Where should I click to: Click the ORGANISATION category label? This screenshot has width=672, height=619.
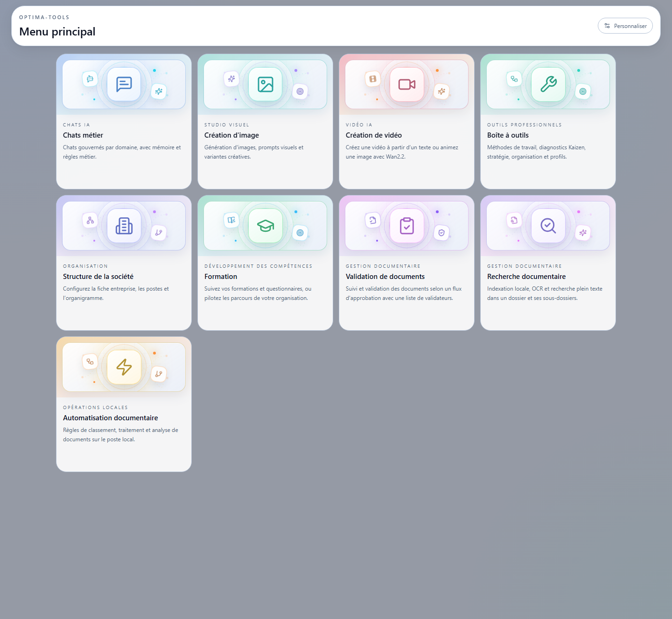[x=85, y=266]
